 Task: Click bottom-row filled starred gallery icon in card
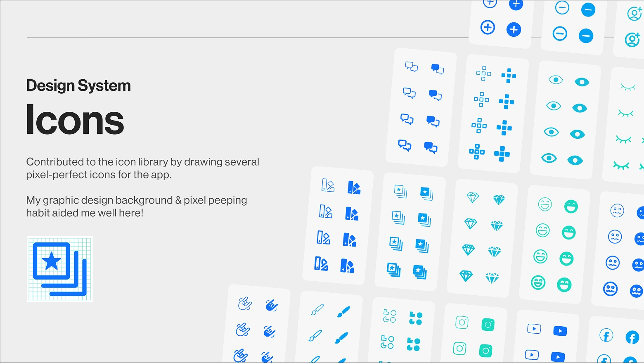pos(420,272)
